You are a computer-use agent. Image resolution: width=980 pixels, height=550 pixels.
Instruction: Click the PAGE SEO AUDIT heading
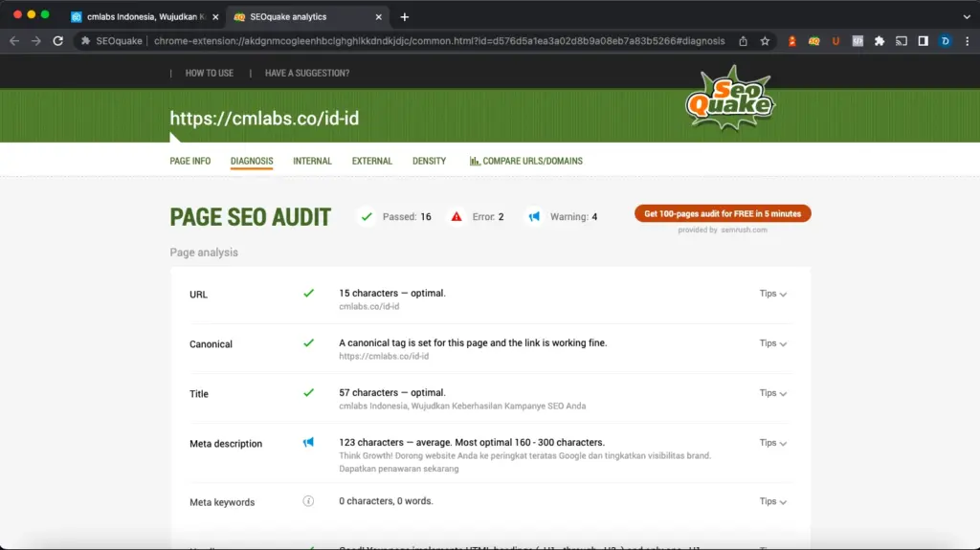click(x=250, y=217)
